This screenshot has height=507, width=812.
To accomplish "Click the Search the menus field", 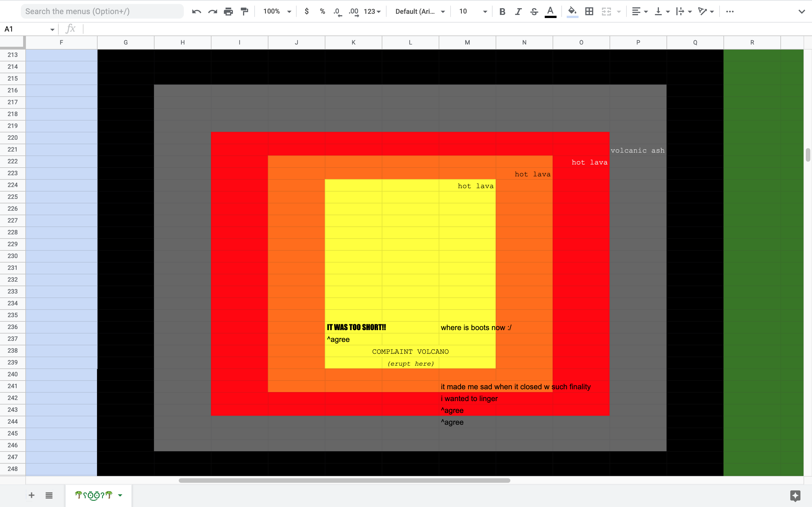I will pos(102,12).
